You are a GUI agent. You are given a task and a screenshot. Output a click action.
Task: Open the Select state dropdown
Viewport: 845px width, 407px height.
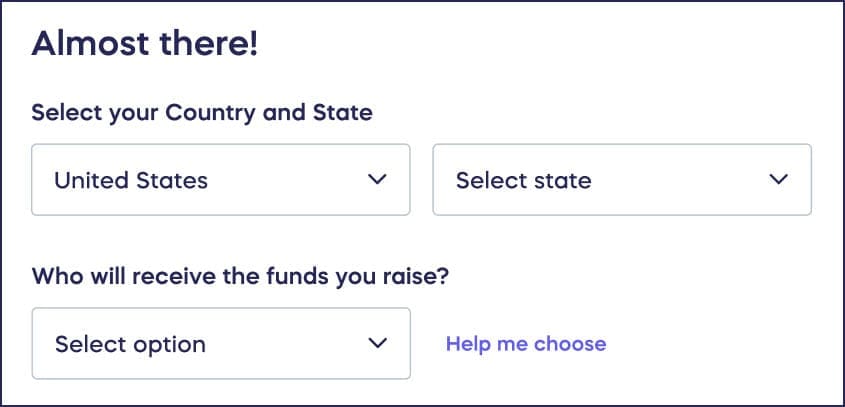[x=621, y=180]
